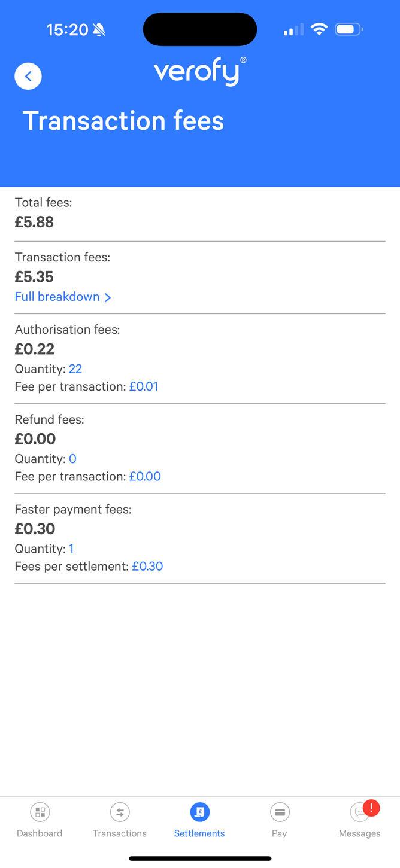This screenshot has height=868, width=400.
Task: Tap the Settlements pound icon
Action: 200,812
